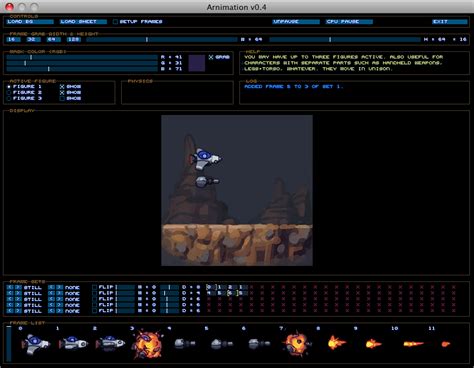Set frame grab size preset 64

click(53, 39)
